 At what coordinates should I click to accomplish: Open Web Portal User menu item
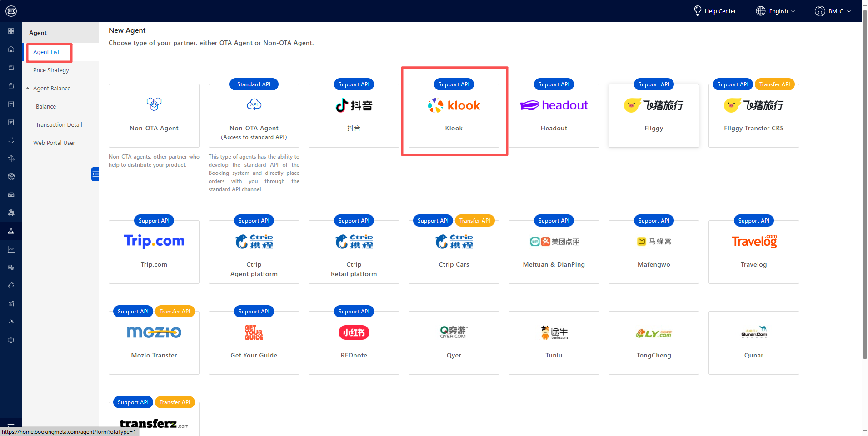click(x=54, y=143)
